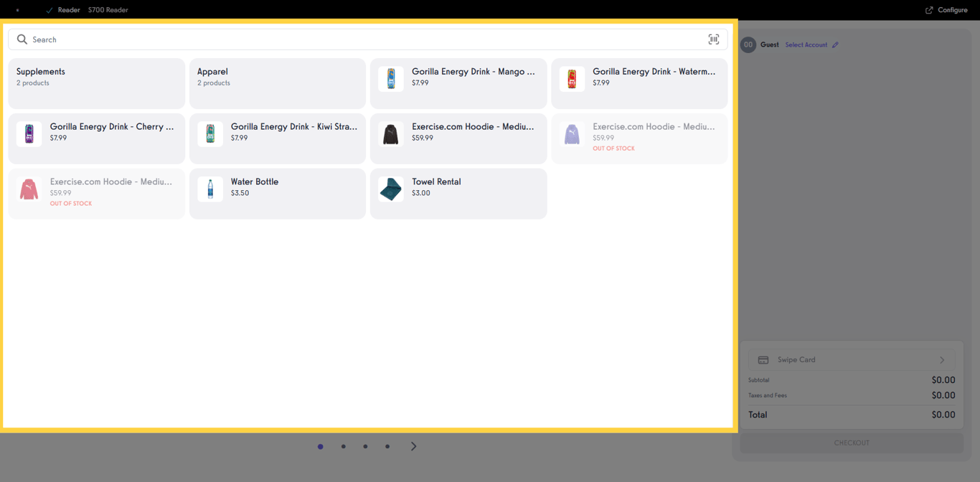
Task: Click the pencil icon next to Select Account
Action: coord(837,44)
